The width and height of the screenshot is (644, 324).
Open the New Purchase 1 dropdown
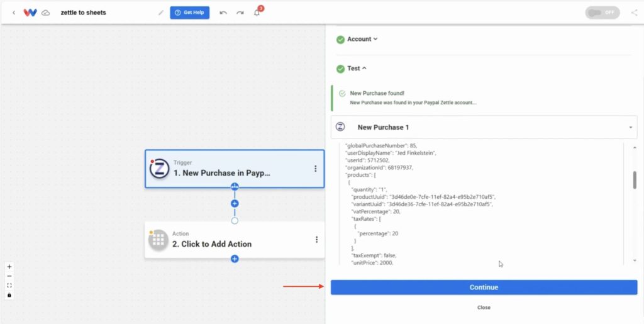(x=484, y=127)
